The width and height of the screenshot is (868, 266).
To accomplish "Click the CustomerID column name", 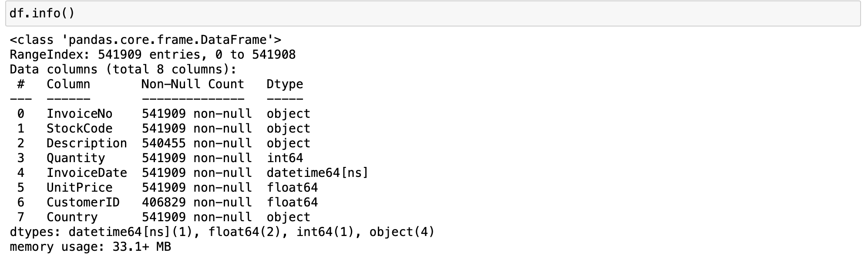I will [x=83, y=203].
